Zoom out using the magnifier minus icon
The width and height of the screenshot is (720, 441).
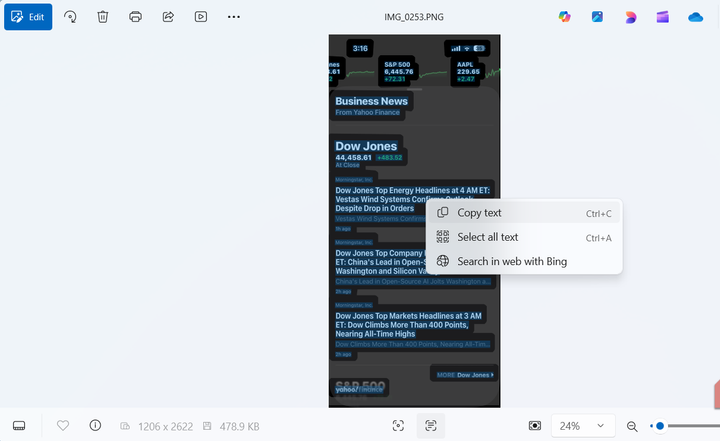(x=632, y=426)
